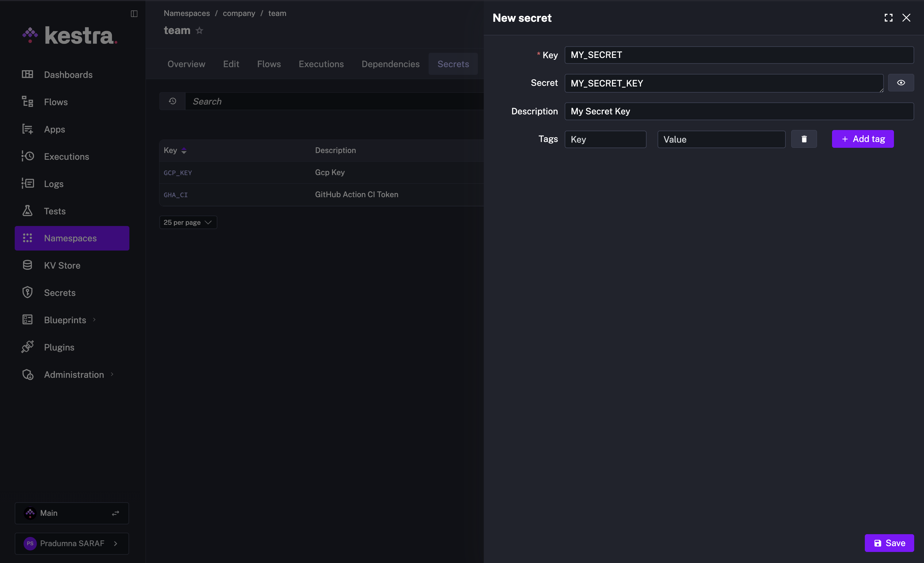Show secret value with eye icon
Screen dimensions: 924x563
pos(901,83)
